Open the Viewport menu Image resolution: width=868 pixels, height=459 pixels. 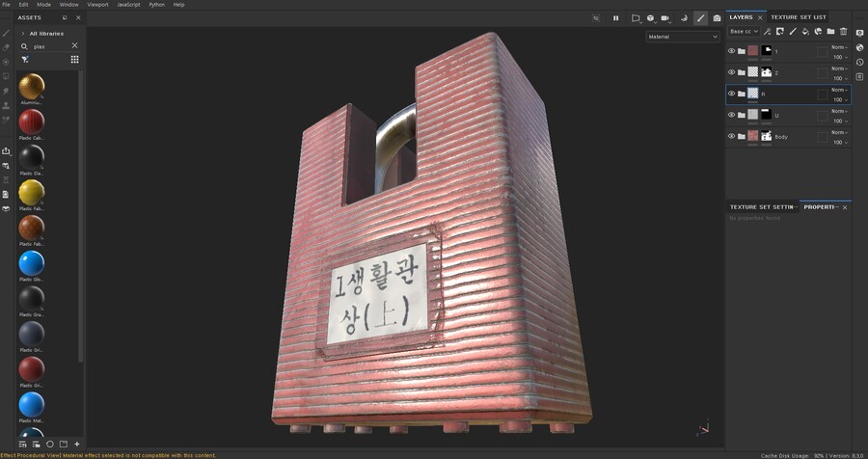click(97, 5)
